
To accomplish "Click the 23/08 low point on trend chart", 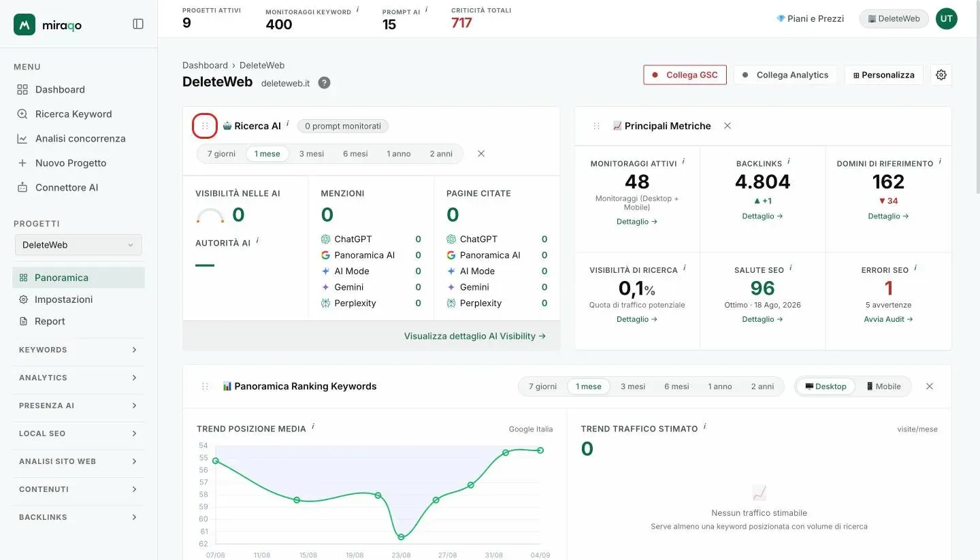I will click(x=402, y=537).
